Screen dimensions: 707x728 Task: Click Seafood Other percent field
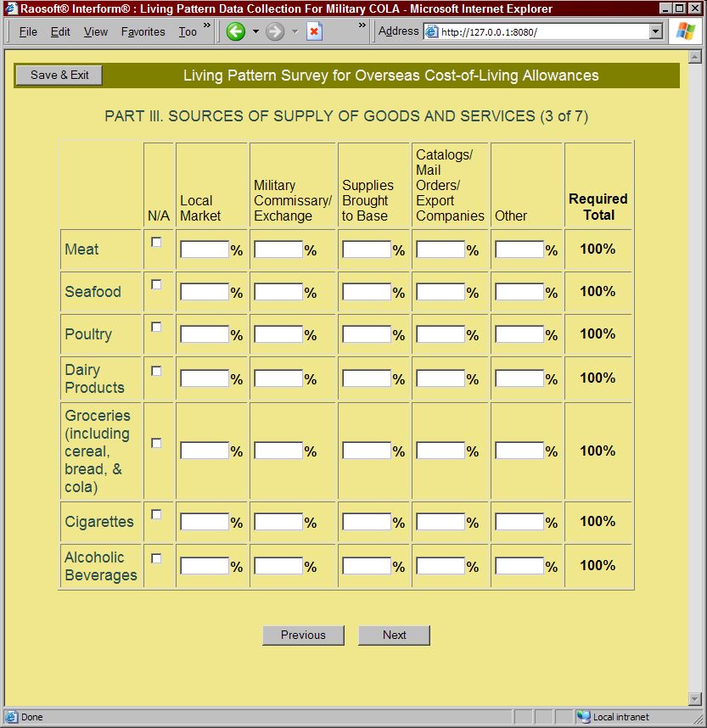[x=519, y=292]
